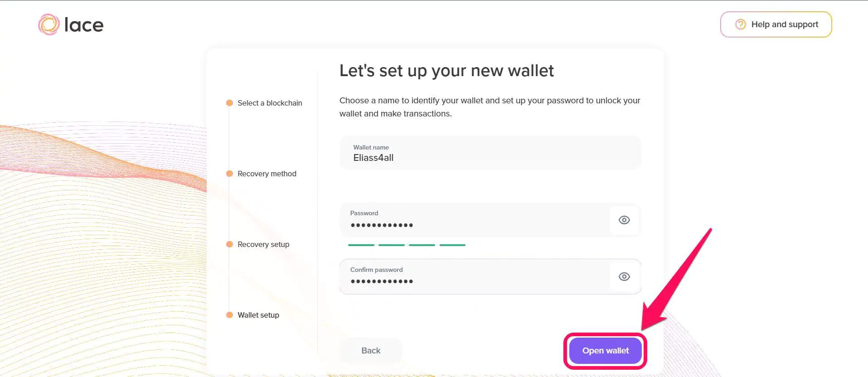Viewport: 868px width, 377px height.
Task: Click the eye icon beside Confirm password
Action: tap(624, 276)
